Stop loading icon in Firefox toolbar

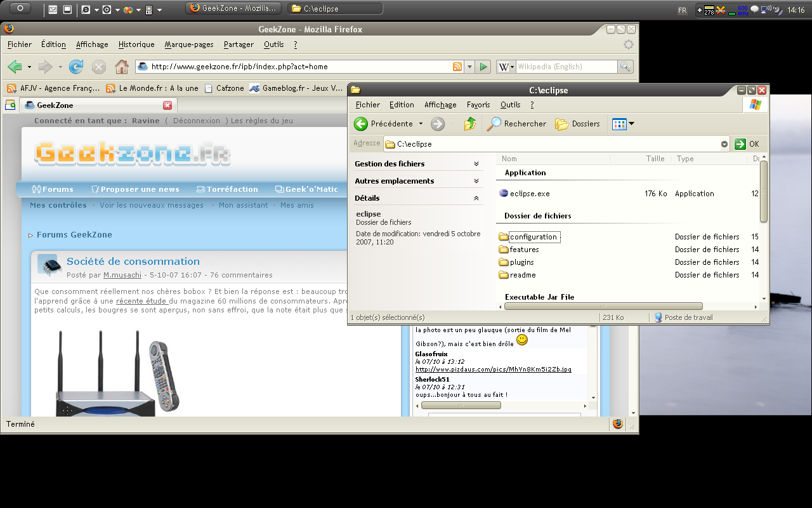pos(99,67)
